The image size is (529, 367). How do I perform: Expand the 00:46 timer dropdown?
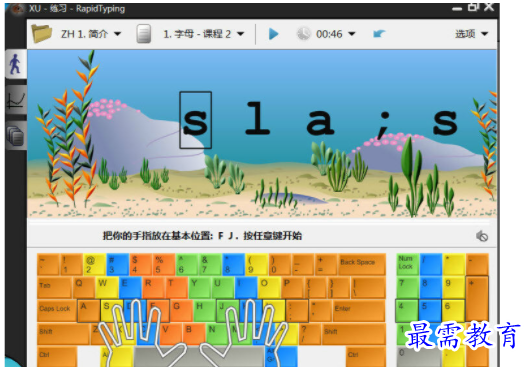(x=352, y=34)
